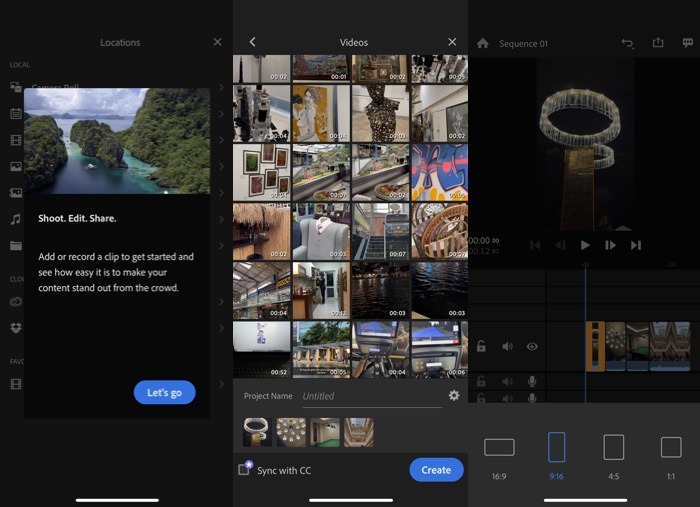Select the thatched-roof hut video thumbnail
Image resolution: width=700 pixels, height=507 pixels.
[261, 231]
